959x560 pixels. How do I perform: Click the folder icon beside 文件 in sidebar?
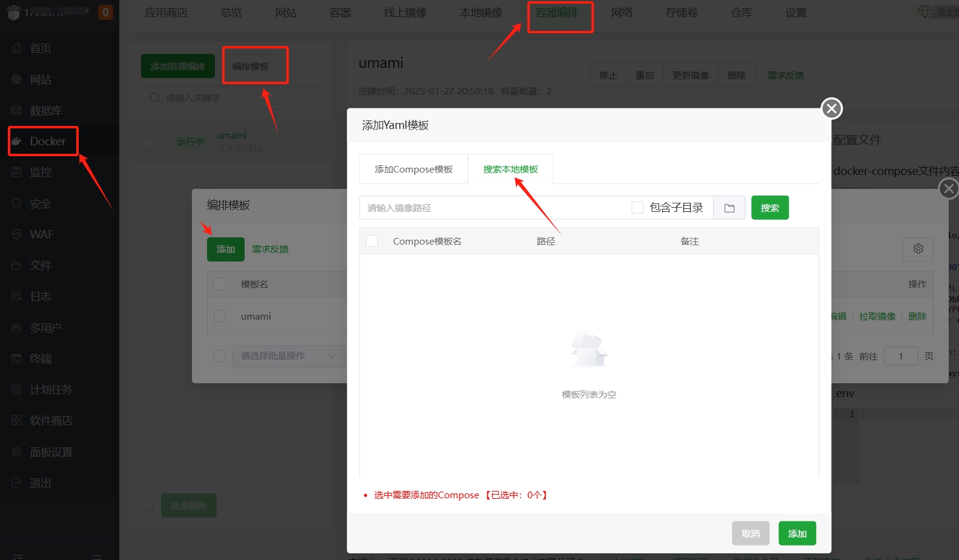click(16, 265)
